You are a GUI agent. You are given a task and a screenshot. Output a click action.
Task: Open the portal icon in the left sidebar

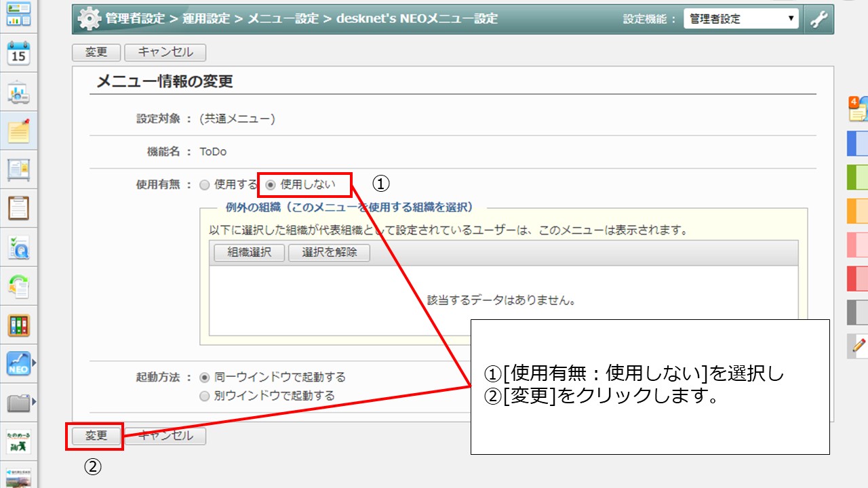click(x=18, y=14)
